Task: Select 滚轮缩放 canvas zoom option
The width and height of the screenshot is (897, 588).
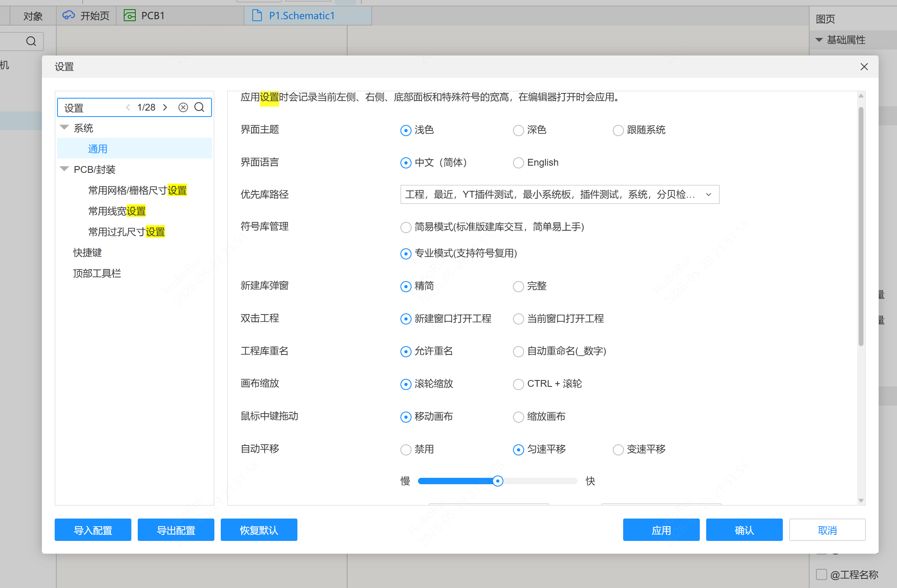Action: (406, 384)
